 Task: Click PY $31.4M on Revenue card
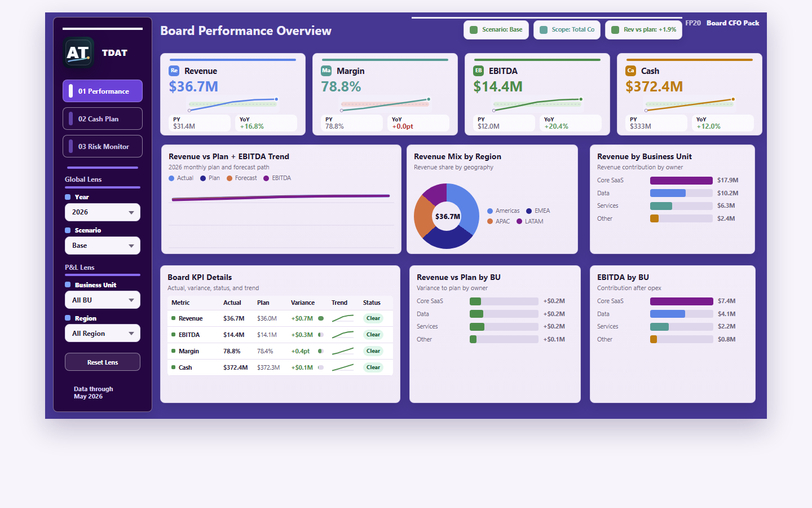click(184, 126)
